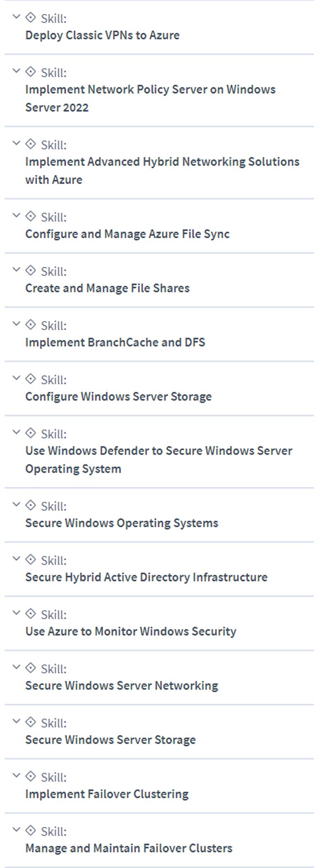Click skill icon above Use Windows Defender title

click(x=30, y=433)
